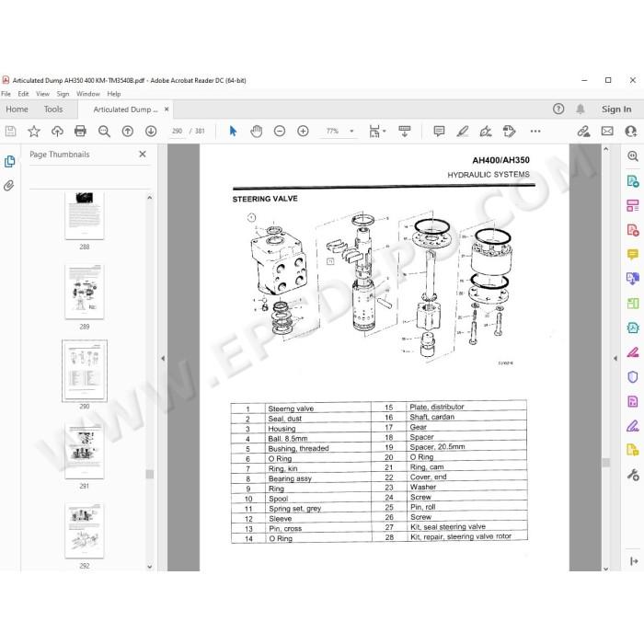Open the Find text magnifier icon

tap(104, 132)
